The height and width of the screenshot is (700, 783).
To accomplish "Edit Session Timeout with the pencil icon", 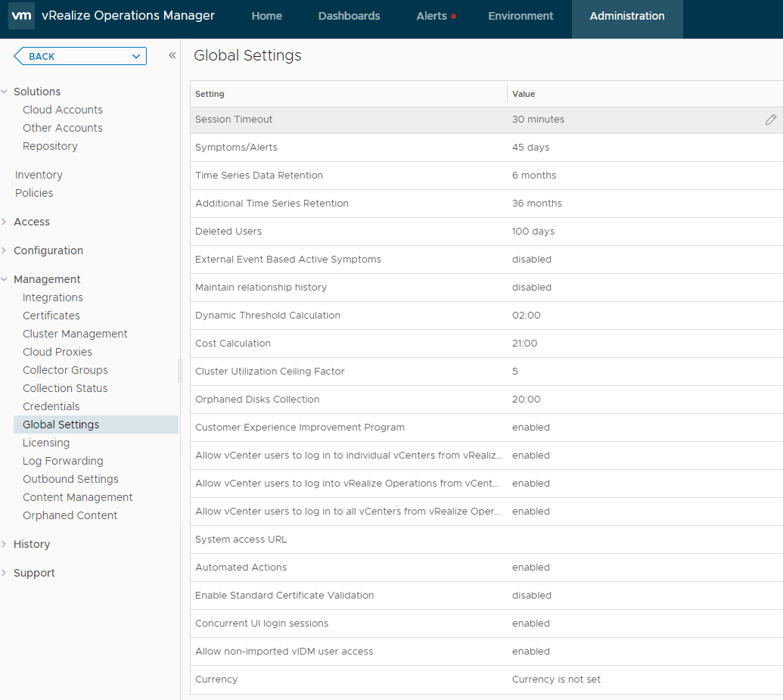I will [x=770, y=120].
